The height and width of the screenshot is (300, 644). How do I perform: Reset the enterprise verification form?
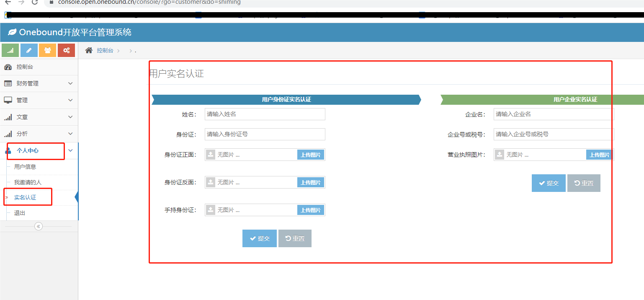pos(584,183)
